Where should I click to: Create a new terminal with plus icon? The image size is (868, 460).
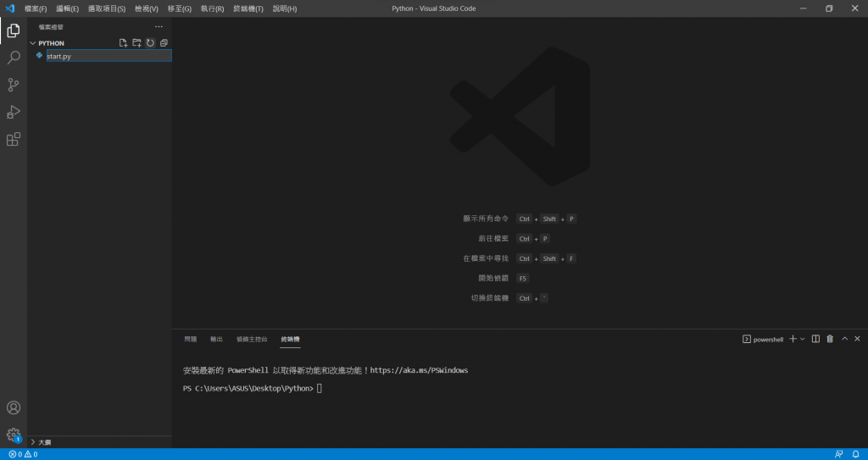pos(793,339)
